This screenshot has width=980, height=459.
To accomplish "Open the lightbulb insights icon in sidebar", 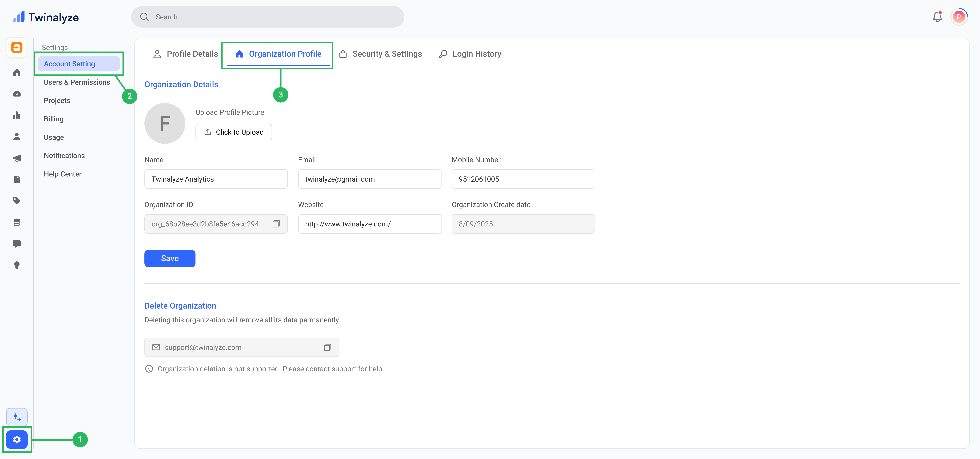I will (17, 265).
